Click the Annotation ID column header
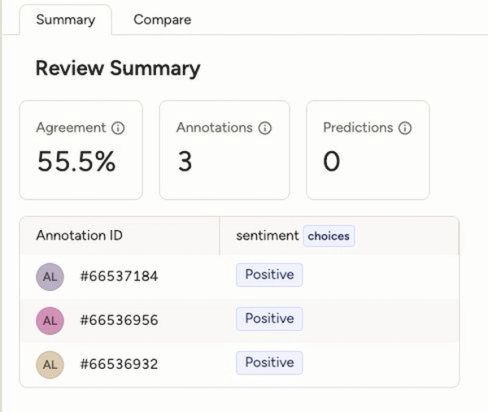This screenshot has width=488, height=412. point(79,235)
